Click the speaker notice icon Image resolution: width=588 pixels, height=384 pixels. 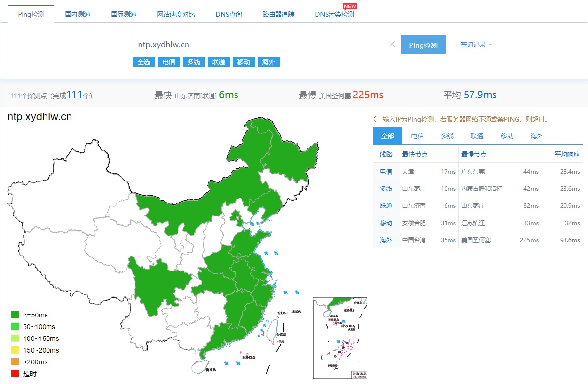[376, 119]
